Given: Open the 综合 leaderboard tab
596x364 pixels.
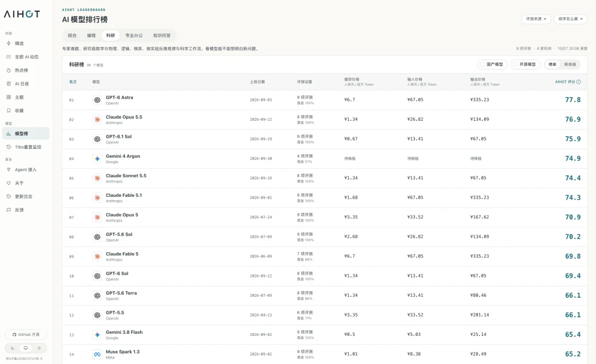Looking at the screenshot, I should pos(72,35).
